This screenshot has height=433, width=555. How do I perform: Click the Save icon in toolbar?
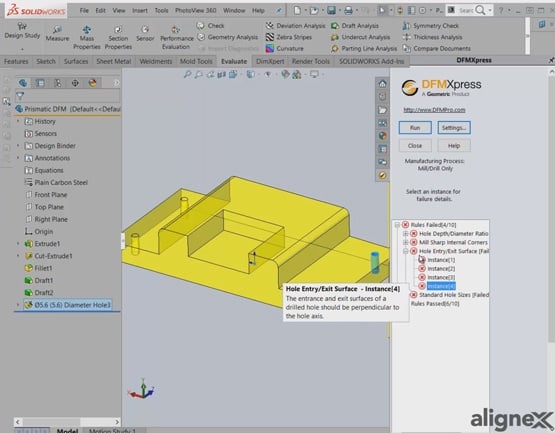(x=331, y=11)
